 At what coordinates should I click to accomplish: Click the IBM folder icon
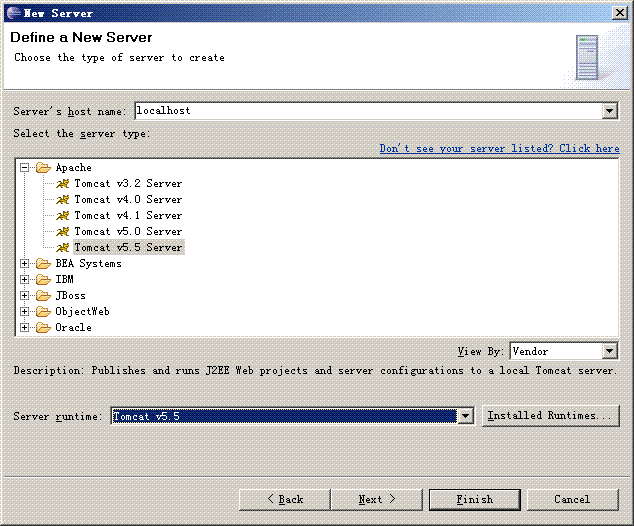43,280
